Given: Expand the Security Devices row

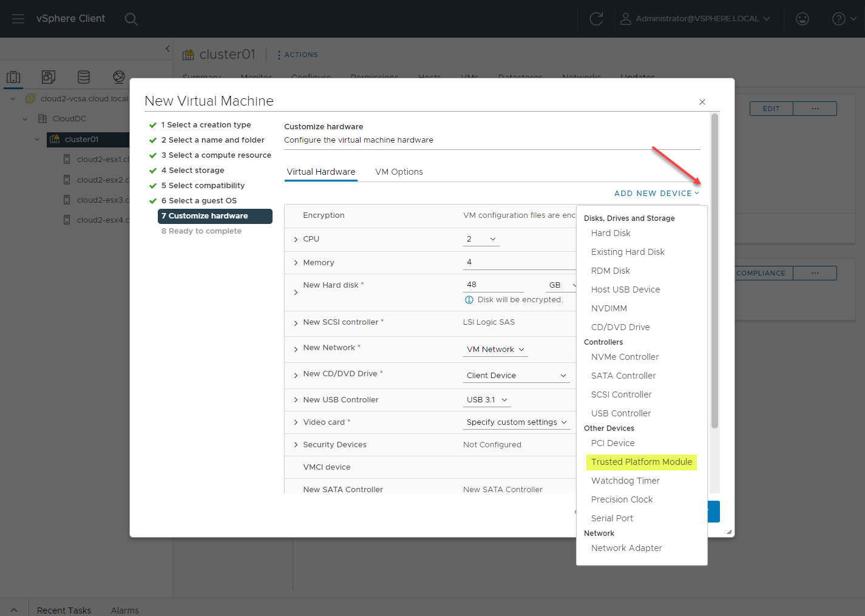Looking at the screenshot, I should tap(296, 445).
